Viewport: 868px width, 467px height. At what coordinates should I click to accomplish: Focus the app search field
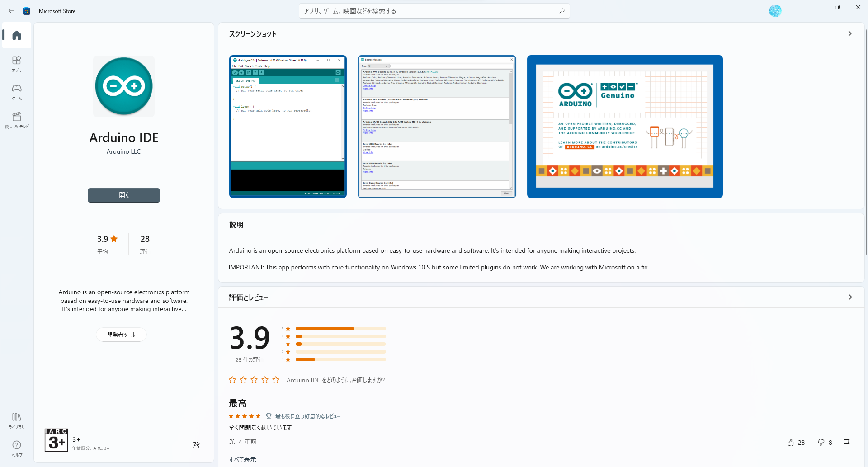coord(434,11)
